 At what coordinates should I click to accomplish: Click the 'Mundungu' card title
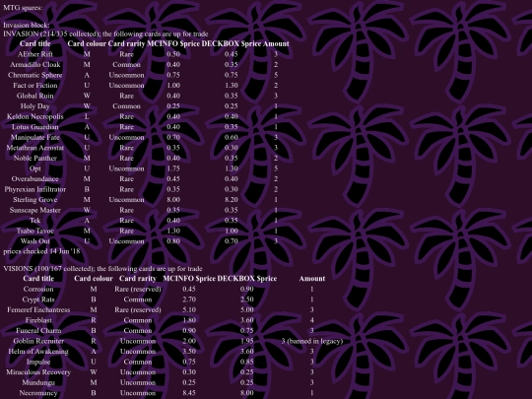[x=38, y=382]
